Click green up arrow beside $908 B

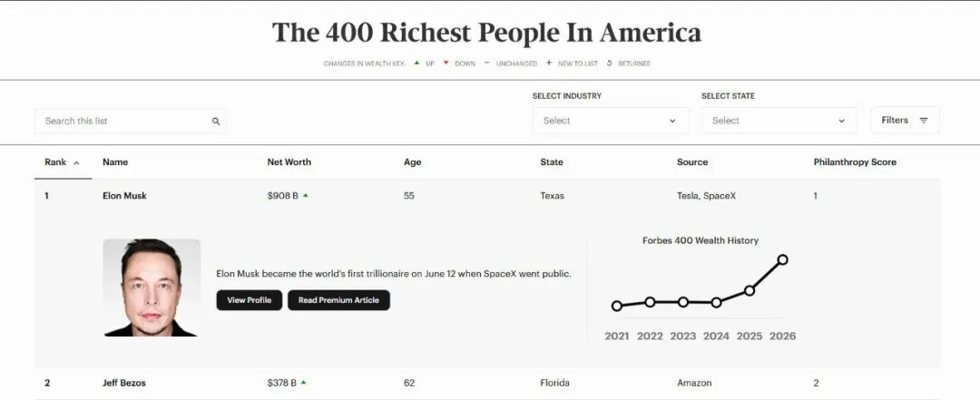305,196
